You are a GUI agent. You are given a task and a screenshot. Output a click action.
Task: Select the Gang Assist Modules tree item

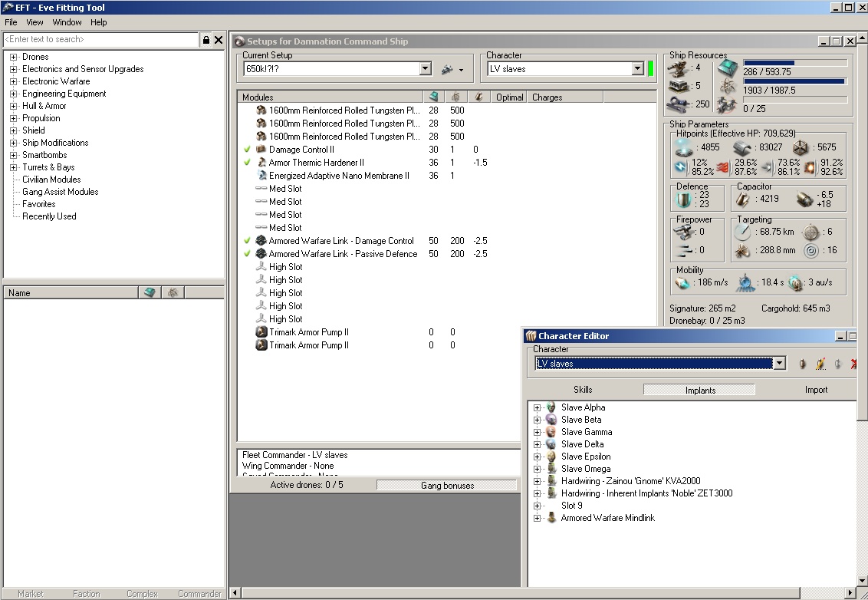[x=61, y=192]
